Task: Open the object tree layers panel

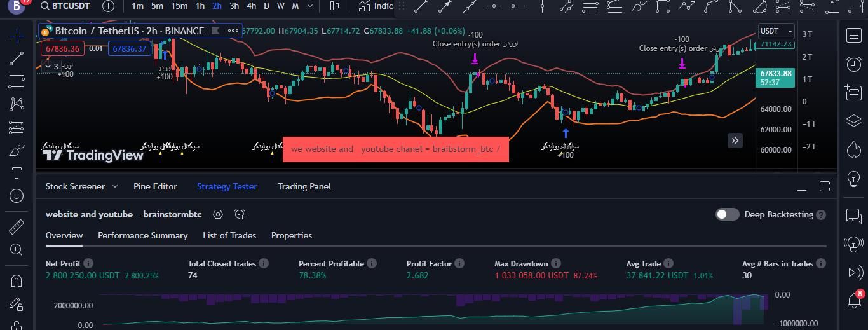Action: click(854, 121)
